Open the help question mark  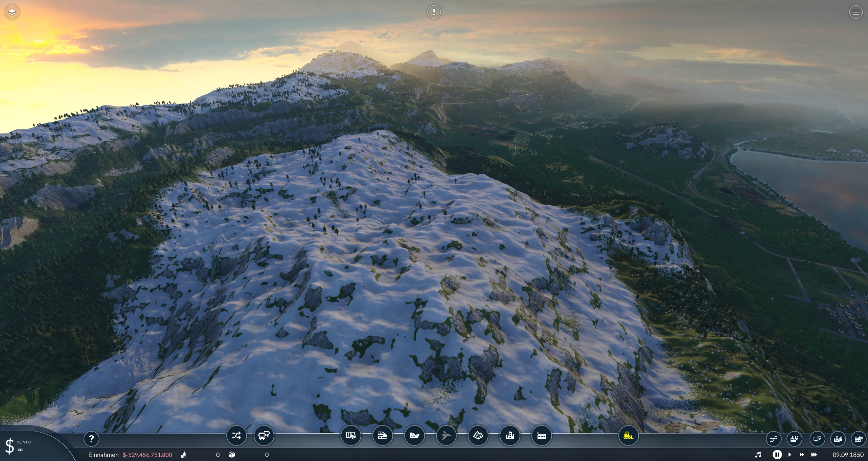(x=91, y=439)
